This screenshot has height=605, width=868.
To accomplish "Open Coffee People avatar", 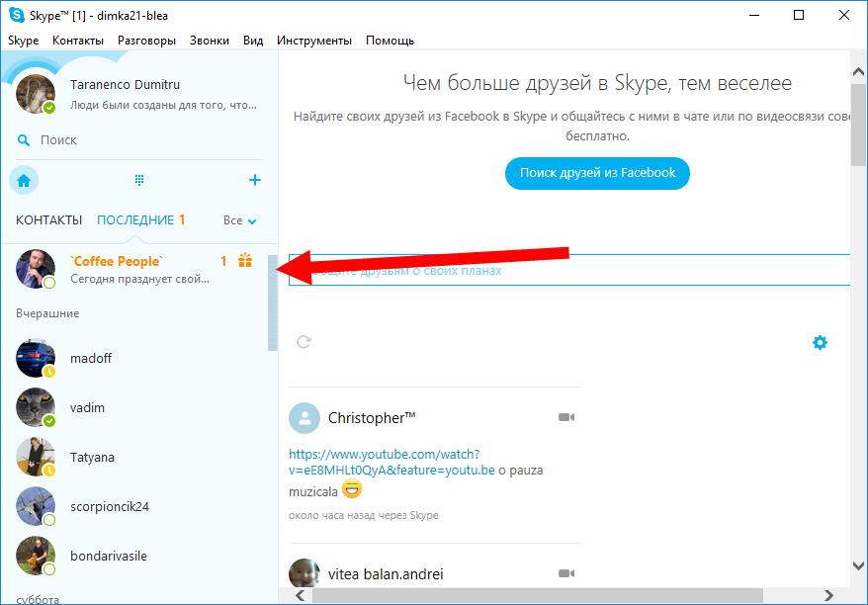I will [x=36, y=269].
